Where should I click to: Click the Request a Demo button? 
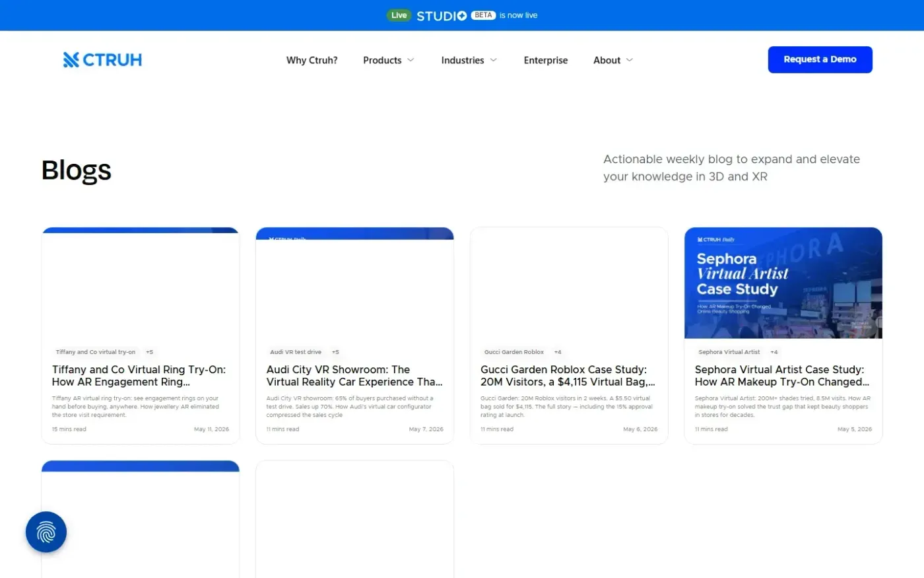click(820, 59)
